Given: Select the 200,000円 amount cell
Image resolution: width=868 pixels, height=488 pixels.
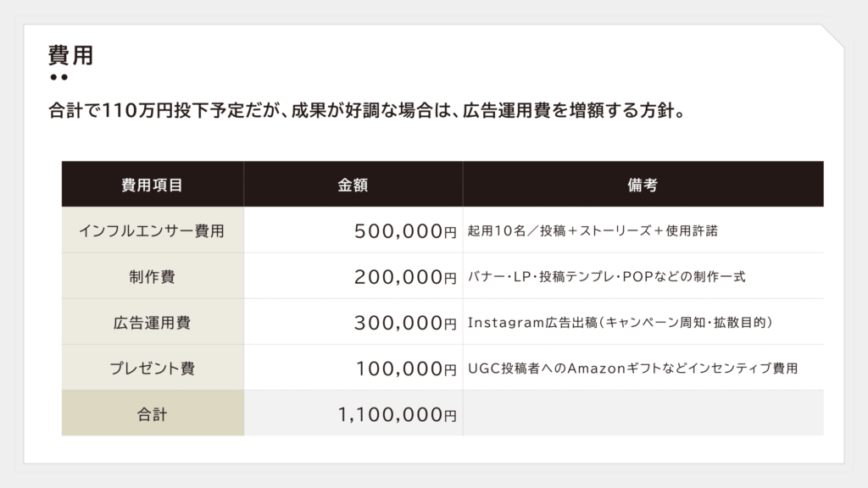Looking at the screenshot, I should tap(353, 276).
